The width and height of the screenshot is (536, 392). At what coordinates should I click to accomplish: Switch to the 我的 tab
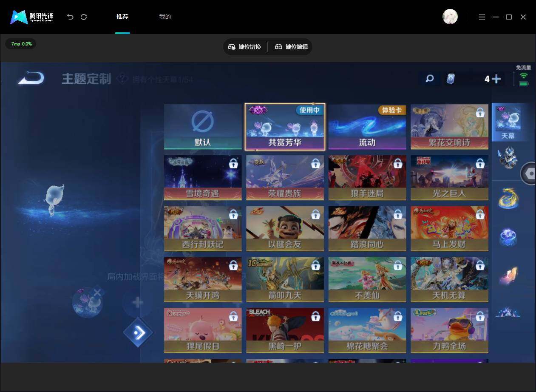click(x=165, y=17)
